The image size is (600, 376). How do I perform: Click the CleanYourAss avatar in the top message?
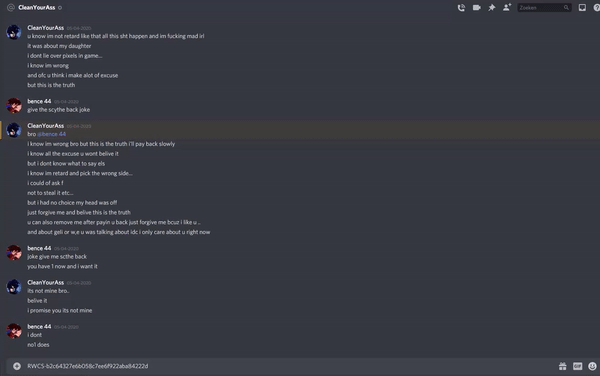click(14, 32)
